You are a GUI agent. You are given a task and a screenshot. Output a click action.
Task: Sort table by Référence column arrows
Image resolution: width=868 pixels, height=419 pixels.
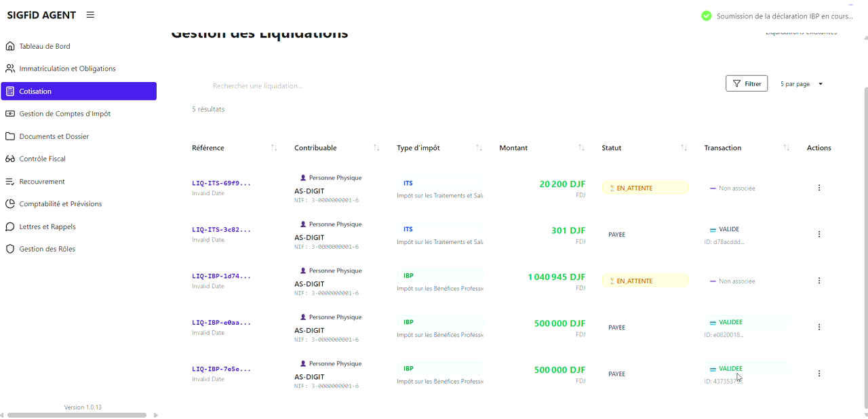(x=274, y=148)
